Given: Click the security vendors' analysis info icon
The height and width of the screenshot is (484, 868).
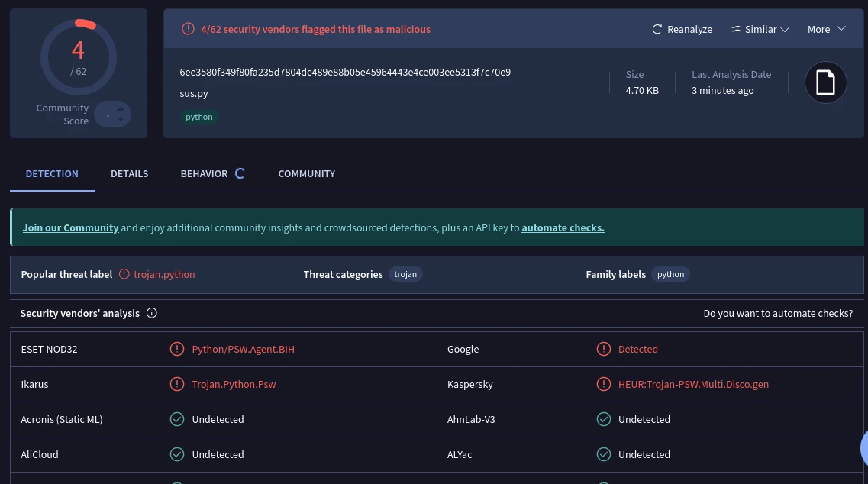Looking at the screenshot, I should click(152, 314).
